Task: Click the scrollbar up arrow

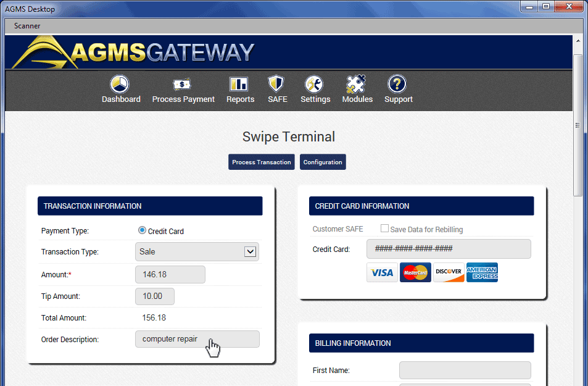Action: click(578, 41)
